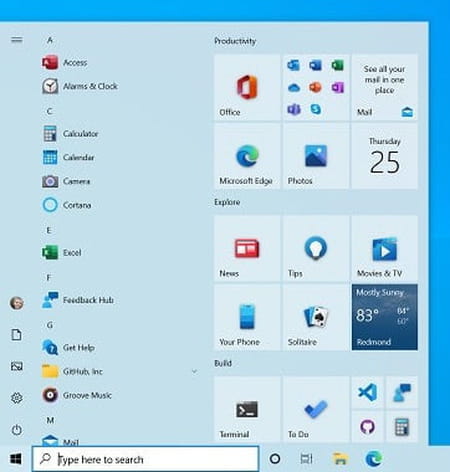Viewport: 450px width, 472px height.
Task: Jump using the letter C header
Action: click(50, 111)
